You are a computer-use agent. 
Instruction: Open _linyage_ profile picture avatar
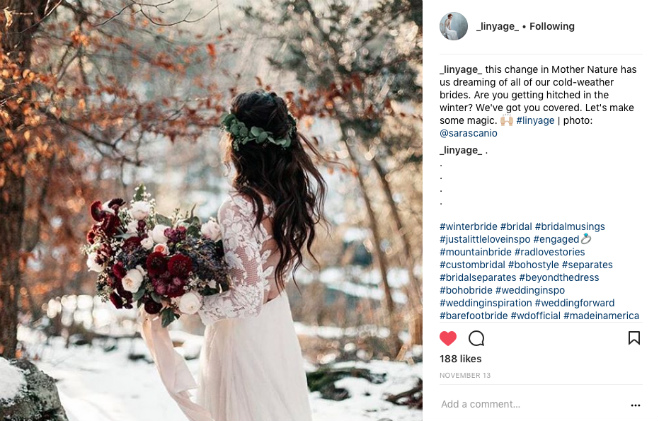[x=453, y=26]
